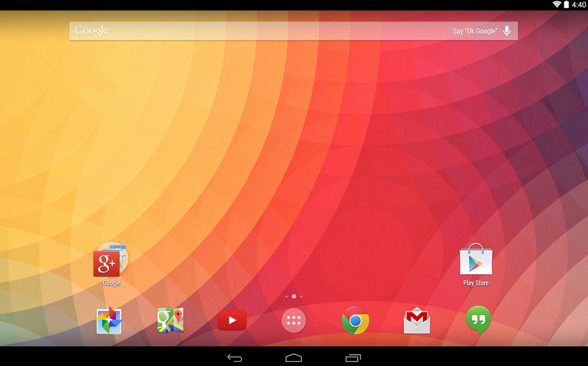Open the Google apps folder
Viewport: 588px width, 366px height.
coord(111,261)
